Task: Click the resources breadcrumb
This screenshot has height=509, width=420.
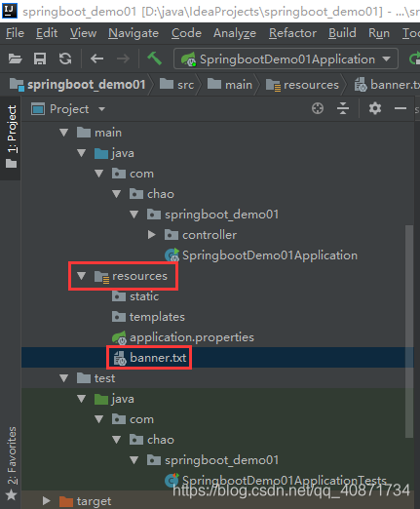Action: pos(302,85)
